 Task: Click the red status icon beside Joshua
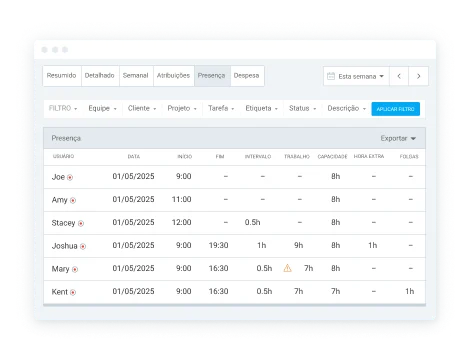[x=83, y=247]
